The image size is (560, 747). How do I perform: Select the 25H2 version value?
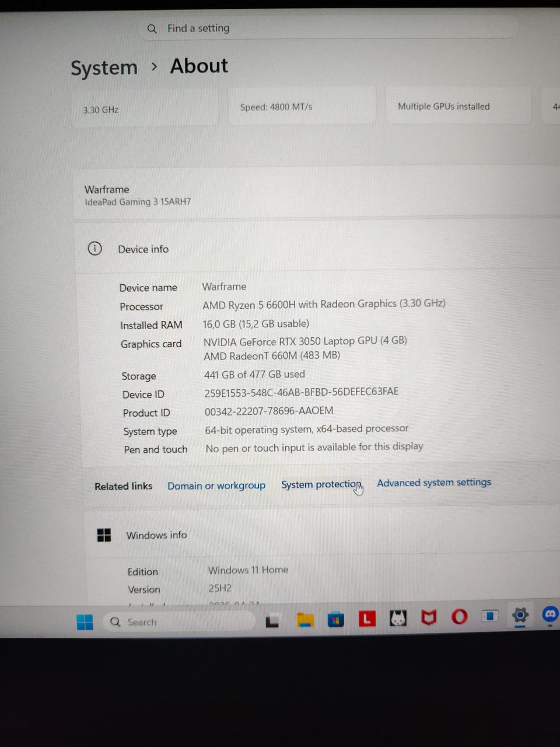coord(220,588)
